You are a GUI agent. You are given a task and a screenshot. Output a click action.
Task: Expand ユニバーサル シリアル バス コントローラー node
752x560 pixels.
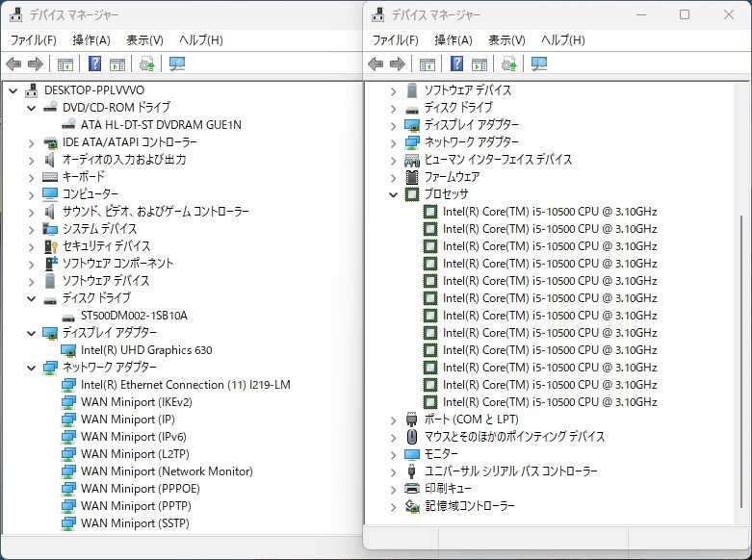(393, 472)
